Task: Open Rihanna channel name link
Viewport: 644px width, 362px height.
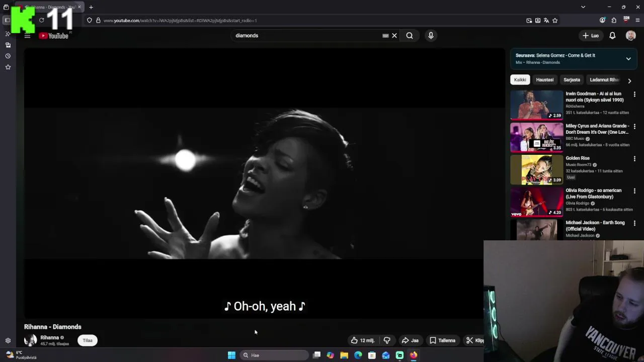Action: click(x=49, y=338)
